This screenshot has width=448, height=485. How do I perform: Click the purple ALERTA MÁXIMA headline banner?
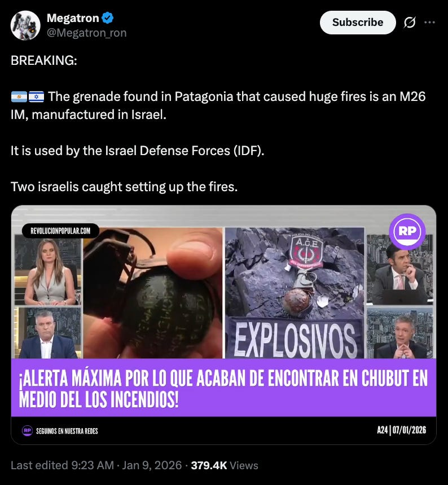tap(223, 387)
